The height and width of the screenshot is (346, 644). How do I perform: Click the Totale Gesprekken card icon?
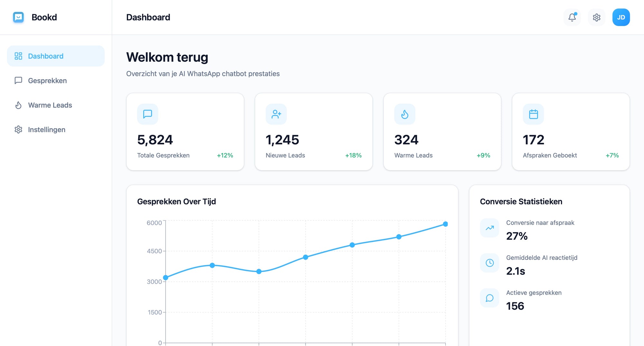pos(147,114)
